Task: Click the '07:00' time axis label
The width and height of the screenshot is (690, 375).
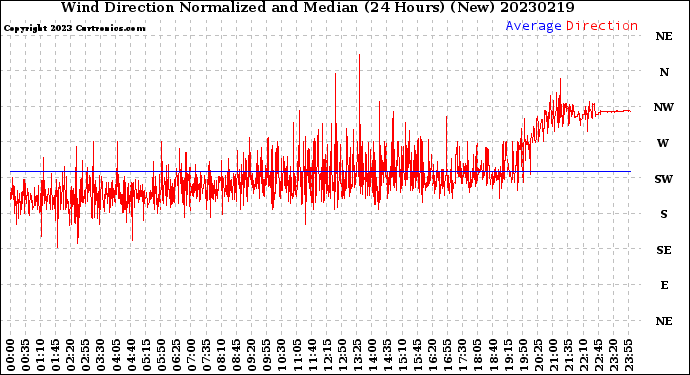Action: pyautogui.click(x=191, y=355)
